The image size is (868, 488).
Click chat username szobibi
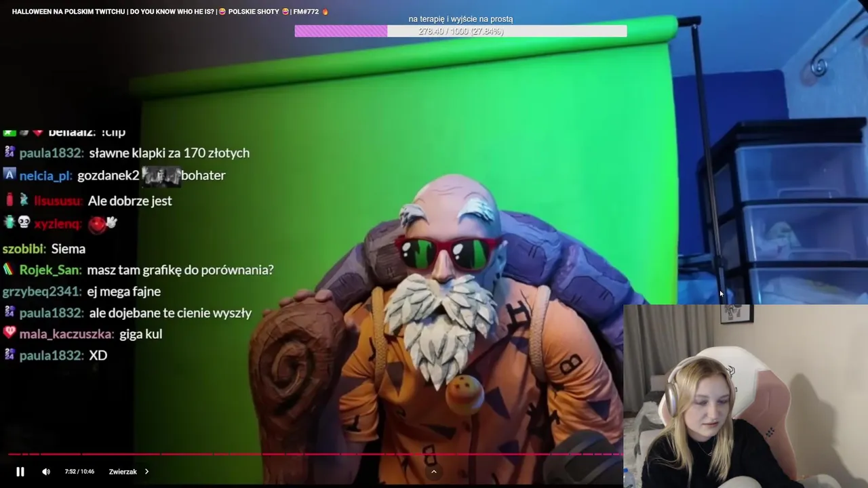click(24, 249)
